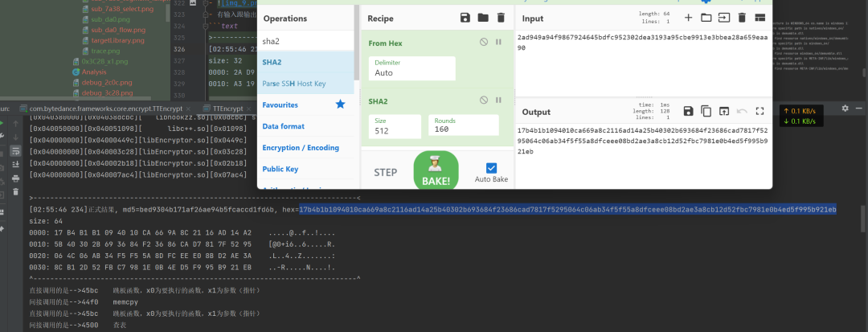The width and height of the screenshot is (868, 332).
Task: Add a new input tab
Action: pyautogui.click(x=688, y=18)
